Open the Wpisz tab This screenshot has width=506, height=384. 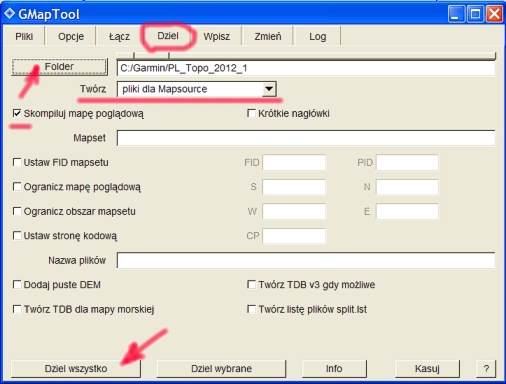point(217,36)
